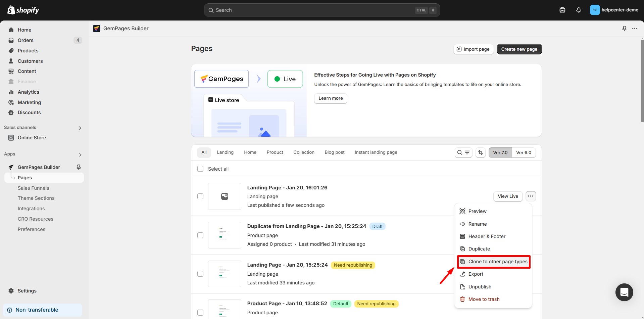Switch to the Blog post tab
The height and width of the screenshot is (319, 644).
pos(334,152)
